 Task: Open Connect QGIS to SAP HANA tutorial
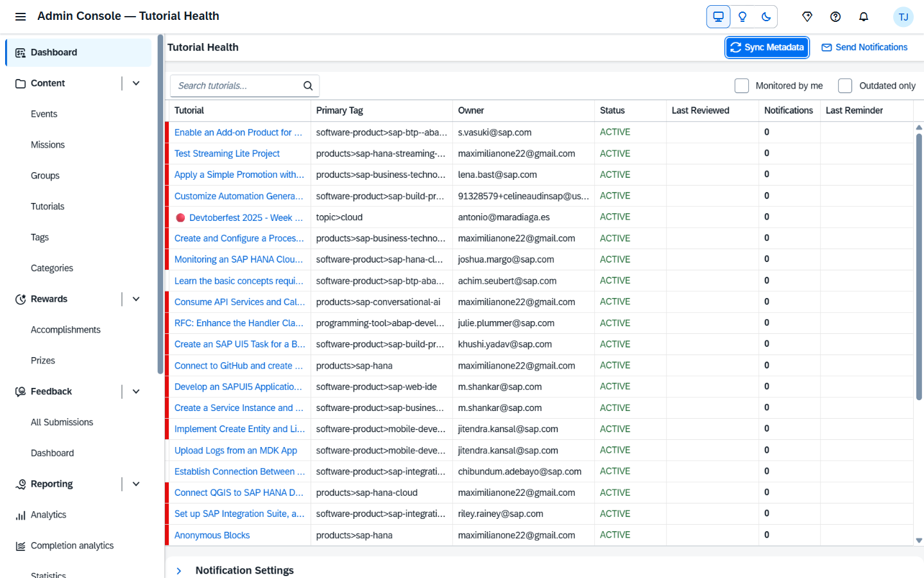coord(239,493)
